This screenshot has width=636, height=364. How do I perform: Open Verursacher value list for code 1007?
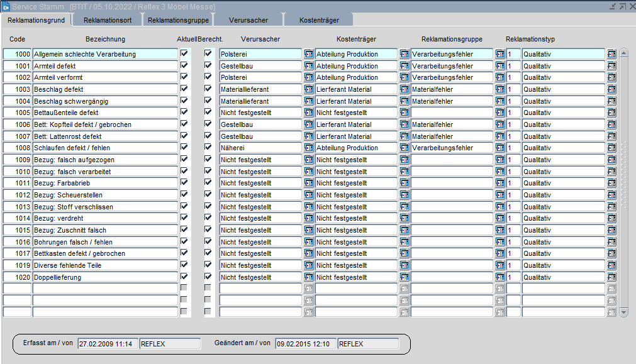[308, 136]
